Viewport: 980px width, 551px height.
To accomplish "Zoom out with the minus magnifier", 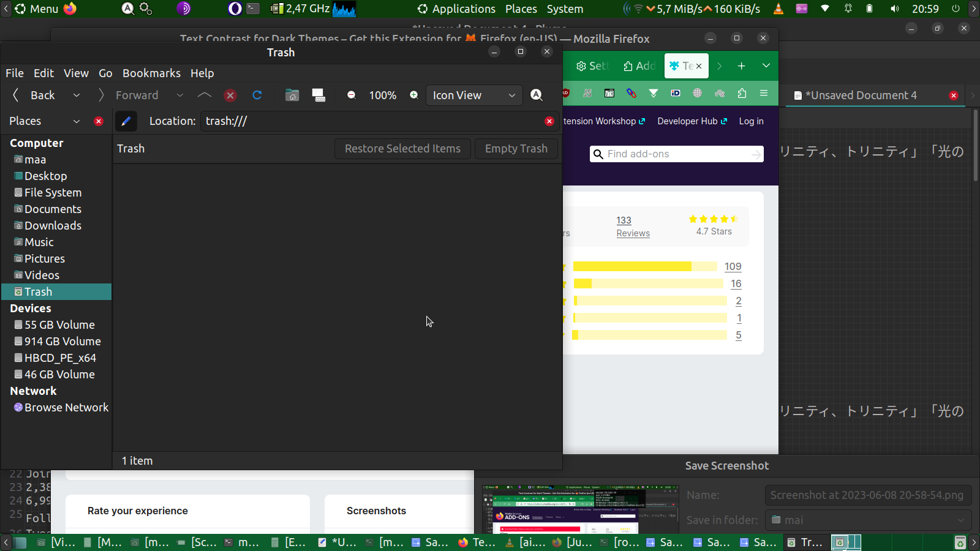I will click(352, 95).
